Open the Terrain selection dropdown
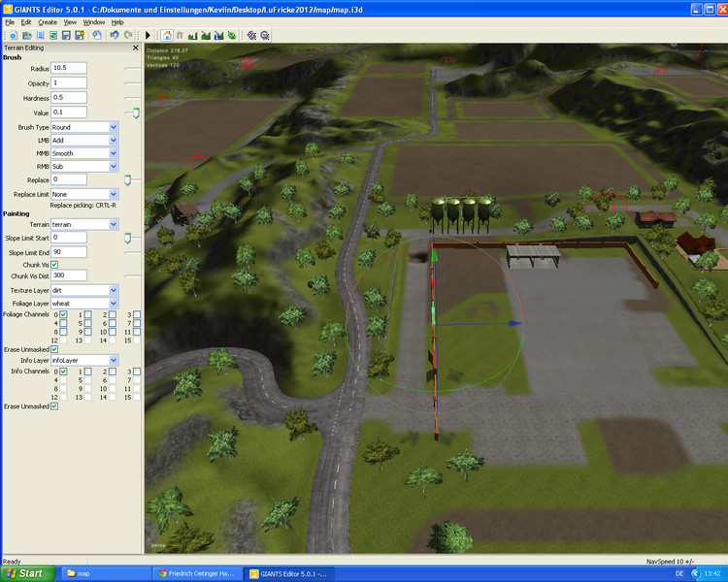The image size is (728, 582). coord(84,224)
